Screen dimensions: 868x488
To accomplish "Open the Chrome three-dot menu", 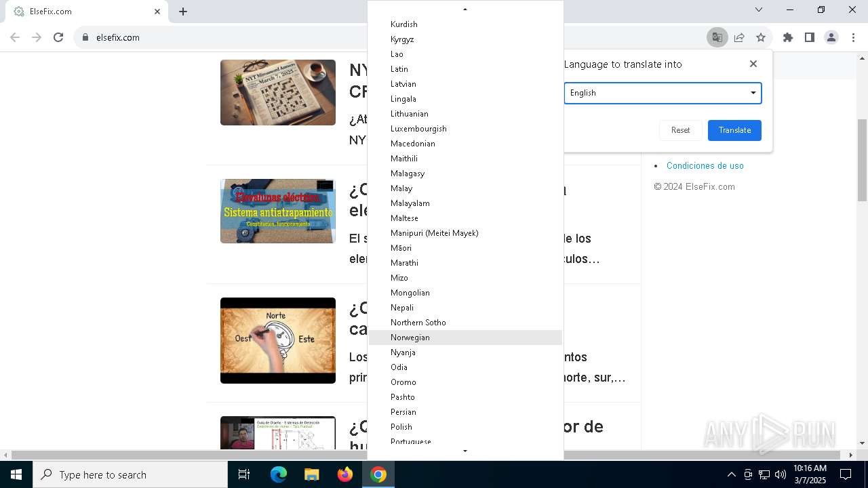I will coord(853,37).
